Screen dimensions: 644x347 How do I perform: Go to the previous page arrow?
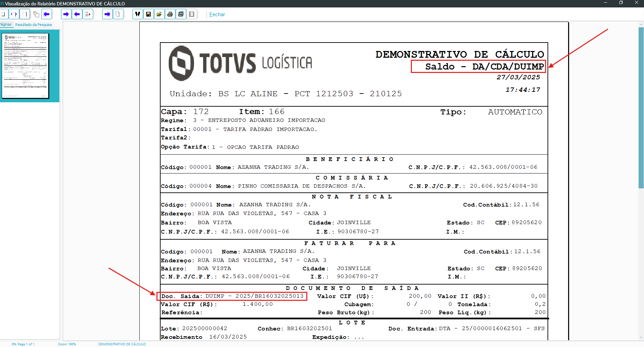(x=77, y=14)
